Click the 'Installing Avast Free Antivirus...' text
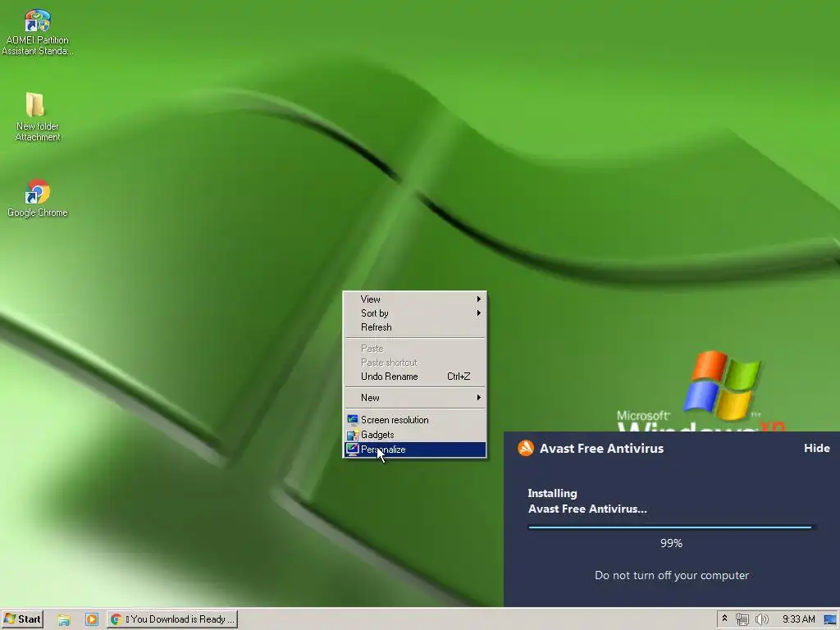The width and height of the screenshot is (840, 630). 587,501
